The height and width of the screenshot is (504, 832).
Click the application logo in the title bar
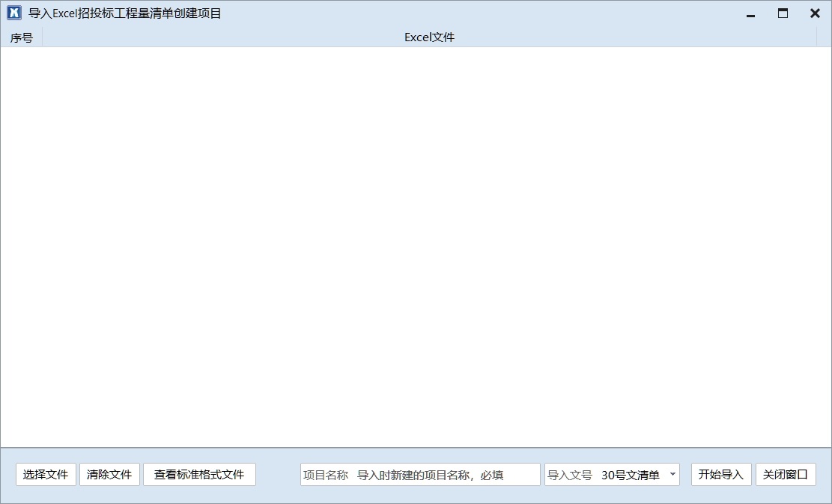tap(13, 13)
